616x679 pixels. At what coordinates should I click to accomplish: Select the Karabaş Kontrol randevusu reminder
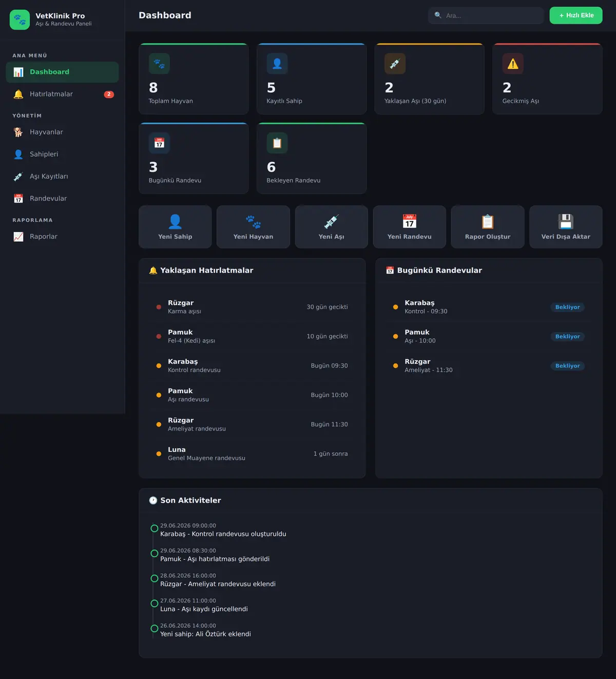click(252, 365)
